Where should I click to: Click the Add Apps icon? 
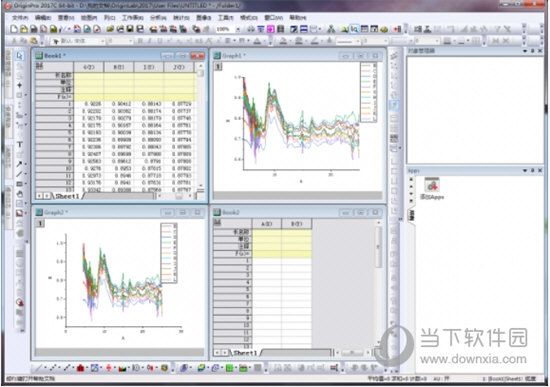[x=432, y=185]
